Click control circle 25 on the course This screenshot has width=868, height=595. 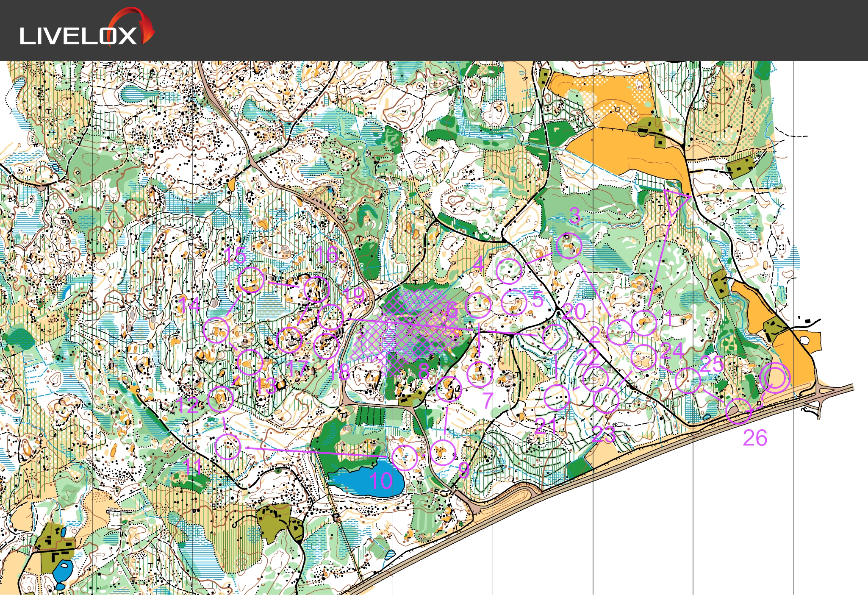[688, 381]
